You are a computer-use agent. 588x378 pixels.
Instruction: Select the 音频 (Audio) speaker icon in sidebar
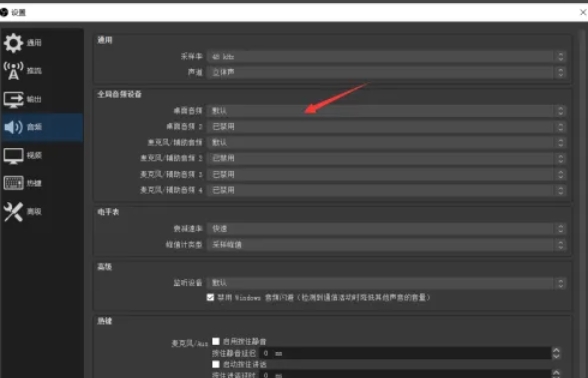tap(14, 128)
